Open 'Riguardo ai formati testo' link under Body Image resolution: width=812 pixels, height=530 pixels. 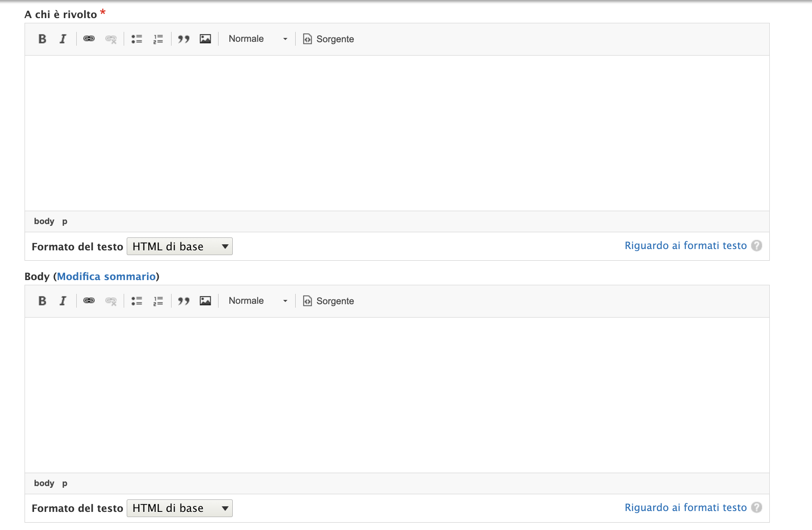685,508
